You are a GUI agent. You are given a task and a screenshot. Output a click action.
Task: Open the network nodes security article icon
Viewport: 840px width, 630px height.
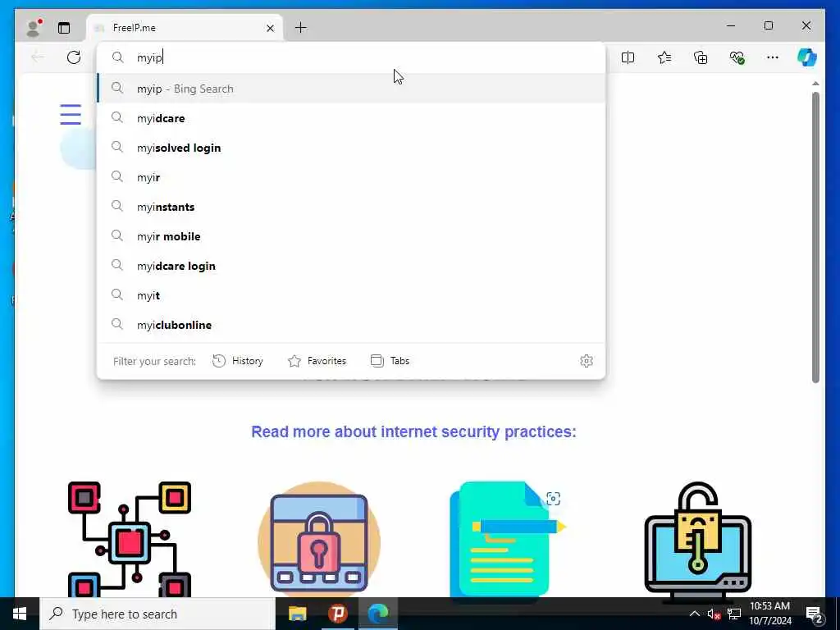click(130, 539)
